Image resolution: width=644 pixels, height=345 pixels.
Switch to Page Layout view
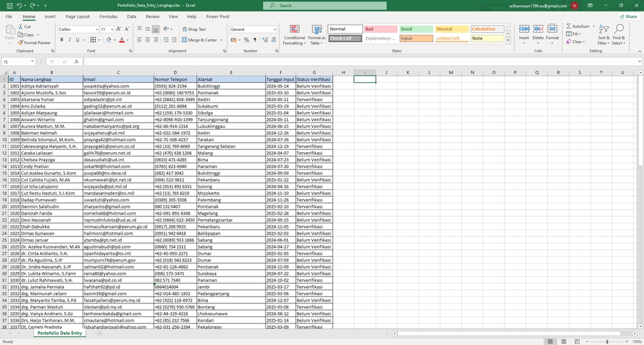point(564,341)
